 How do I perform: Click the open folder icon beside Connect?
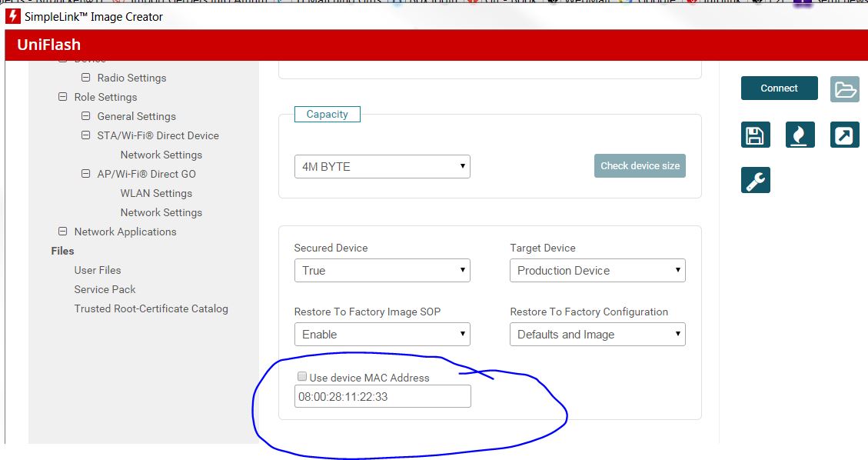coord(845,88)
